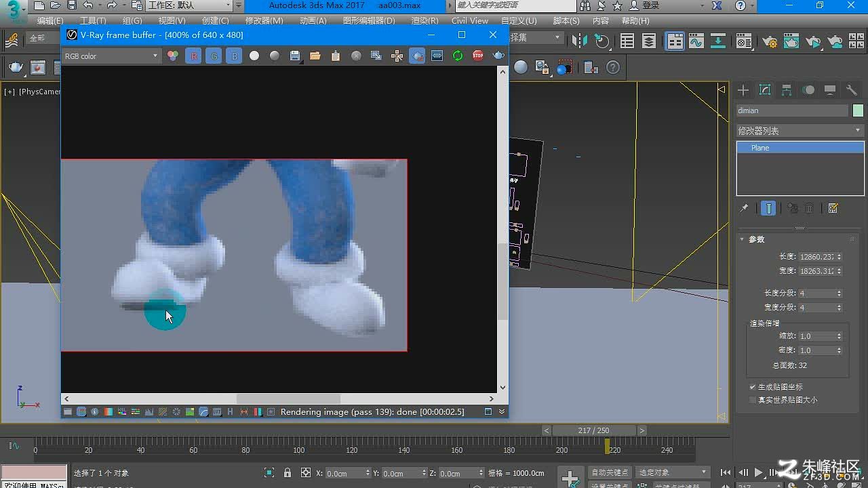
Task: Open Rendered Frame Window icon
Action: (791, 41)
